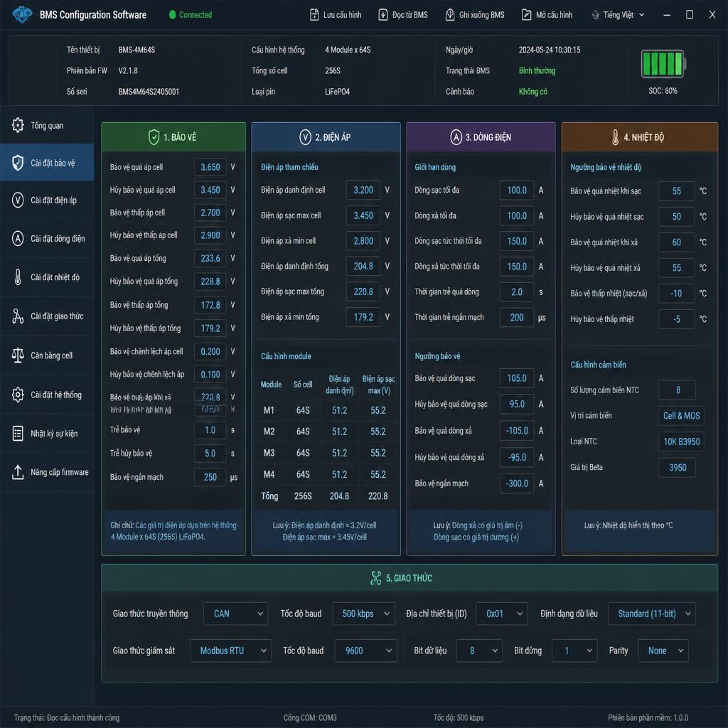Click the Điện áp danh định cell field

[x=363, y=190]
